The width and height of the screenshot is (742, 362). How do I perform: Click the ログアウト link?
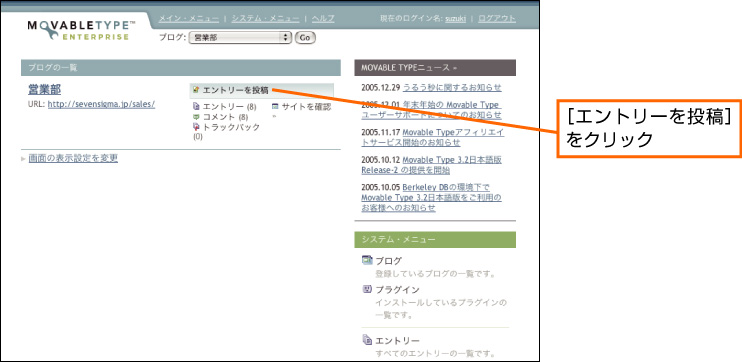tap(497, 18)
